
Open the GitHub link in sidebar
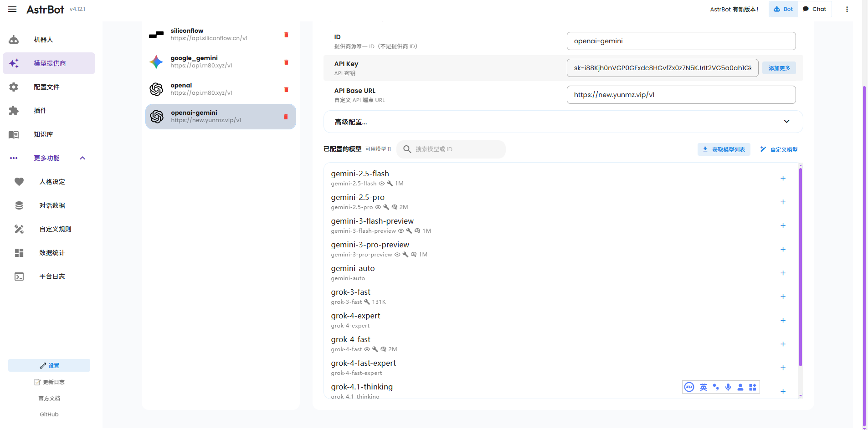coord(49,414)
